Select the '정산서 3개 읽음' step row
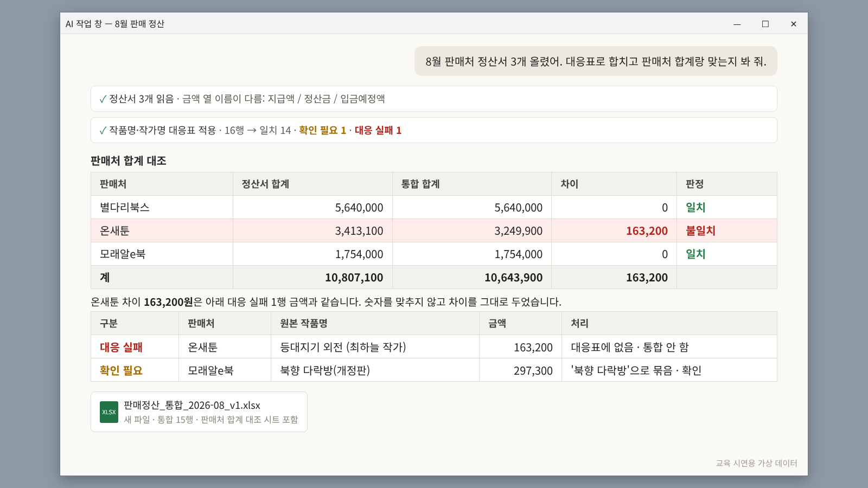The image size is (868, 488). click(434, 99)
